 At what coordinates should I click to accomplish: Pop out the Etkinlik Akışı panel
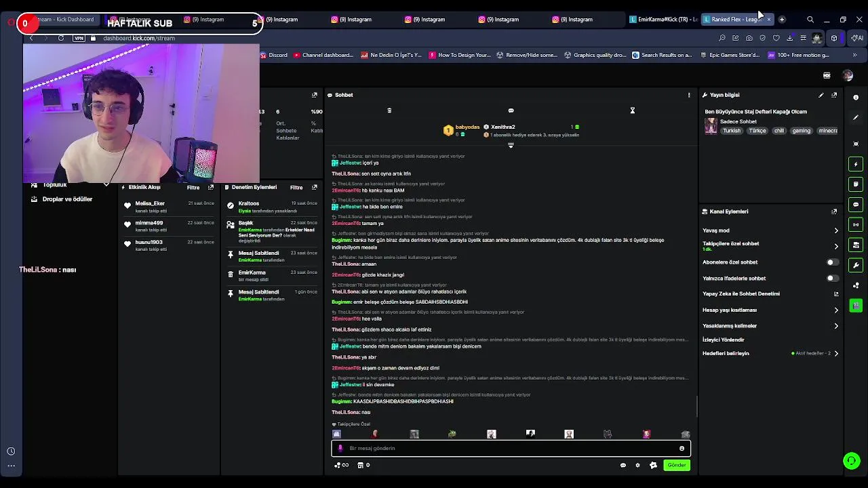click(211, 187)
